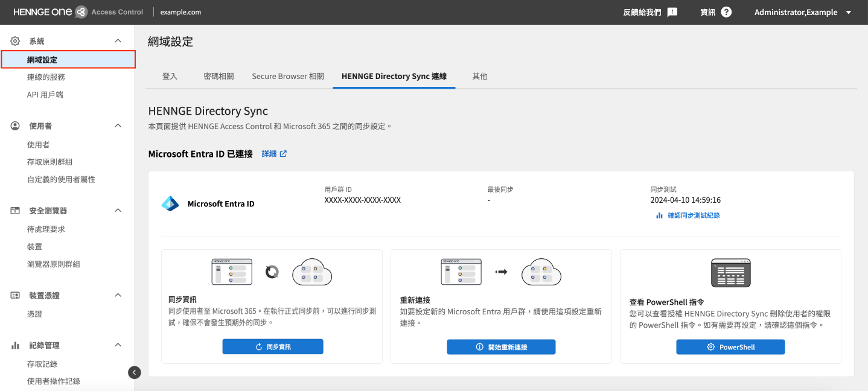The image size is (868, 391).
Task: Switch to the Secure Browser 相關 tab
Action: [288, 77]
